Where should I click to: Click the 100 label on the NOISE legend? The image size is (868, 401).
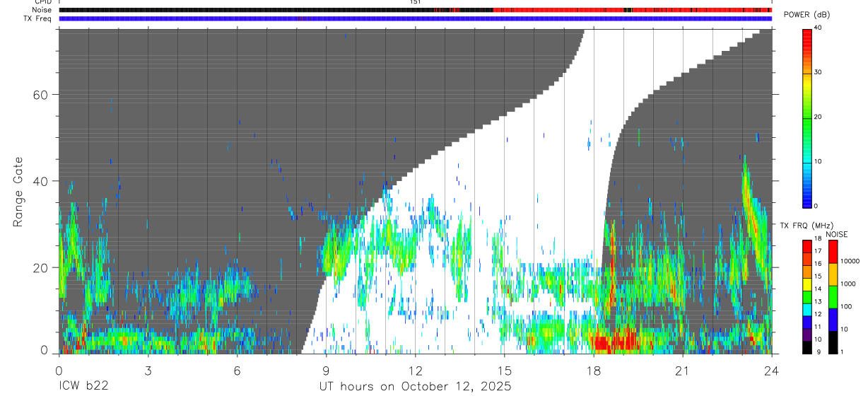pyautogui.click(x=845, y=307)
